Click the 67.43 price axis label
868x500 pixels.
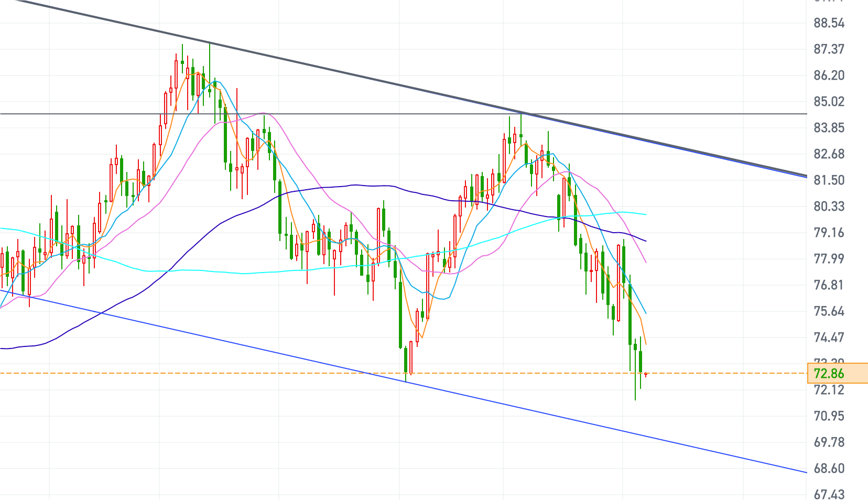[829, 494]
